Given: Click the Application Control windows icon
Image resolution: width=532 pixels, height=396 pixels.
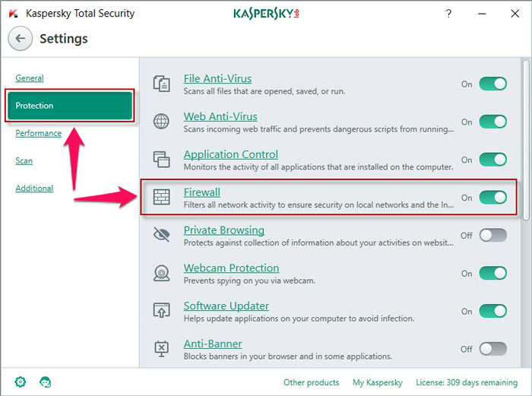Looking at the screenshot, I should pyautogui.click(x=161, y=159).
